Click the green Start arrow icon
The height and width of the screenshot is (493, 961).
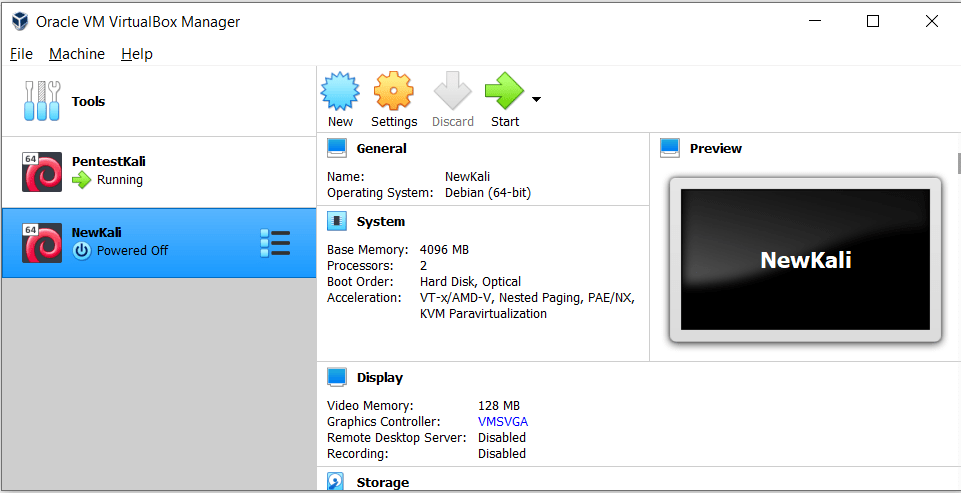pyautogui.click(x=504, y=92)
